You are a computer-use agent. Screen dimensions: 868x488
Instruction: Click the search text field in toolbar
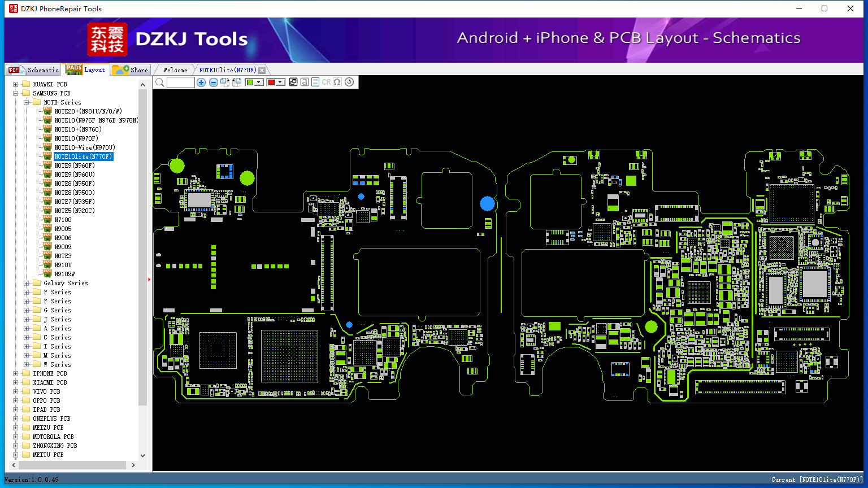181,82
